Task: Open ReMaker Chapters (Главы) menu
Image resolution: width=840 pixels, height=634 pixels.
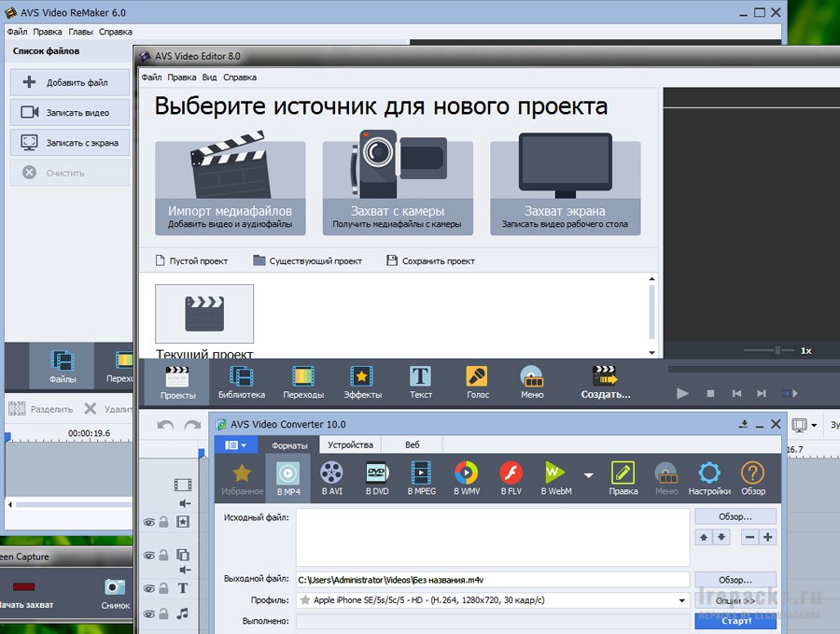Action: 80,32
